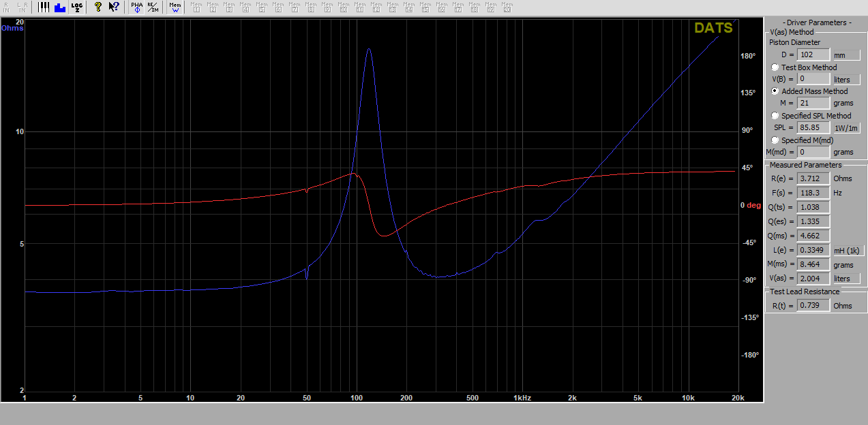The width and height of the screenshot is (868, 425).
Task: Select the Mem 10 memory slot icon
Action: tap(344, 7)
